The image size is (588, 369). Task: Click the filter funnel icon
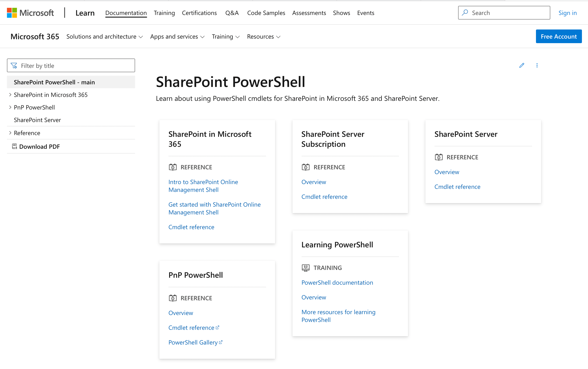click(x=14, y=65)
